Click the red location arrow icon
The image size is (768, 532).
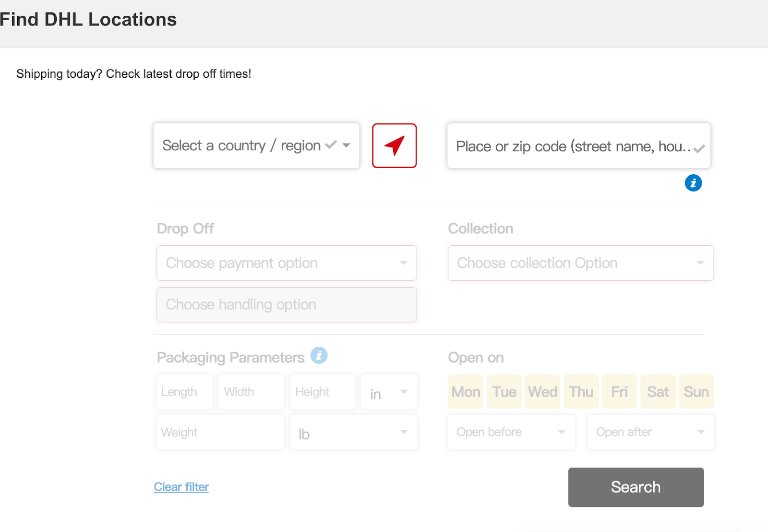coord(394,145)
